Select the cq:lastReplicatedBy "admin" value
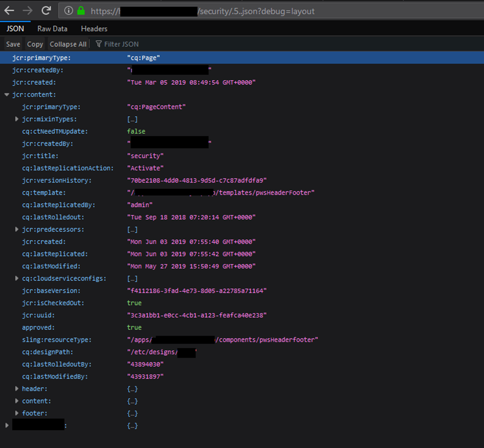Screen dimensions: 484x448 coord(140,205)
